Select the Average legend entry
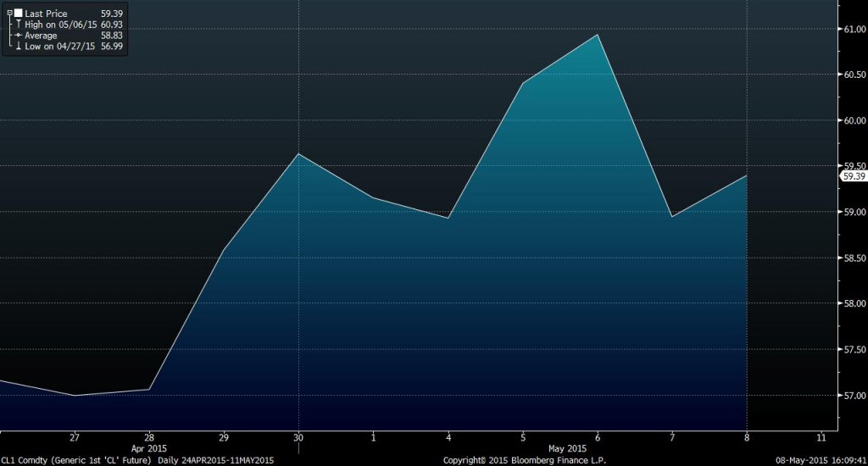Viewport: 868px width, 466px height. click(42, 36)
